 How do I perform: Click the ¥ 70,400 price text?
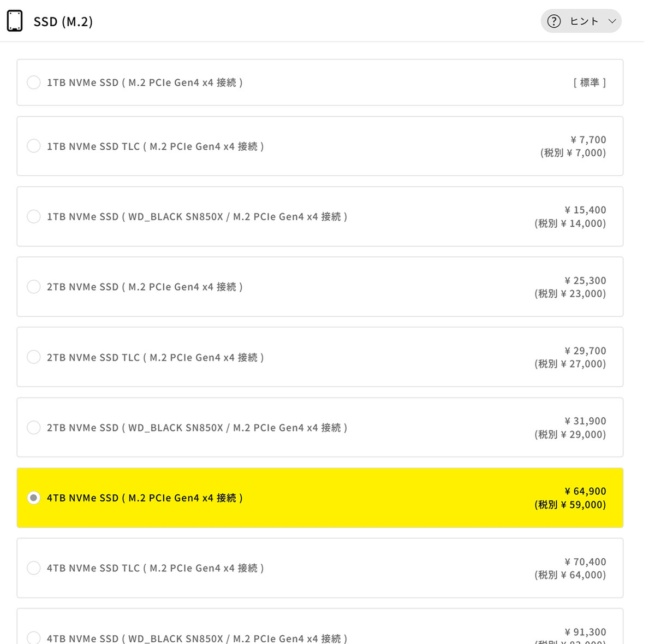click(x=585, y=562)
